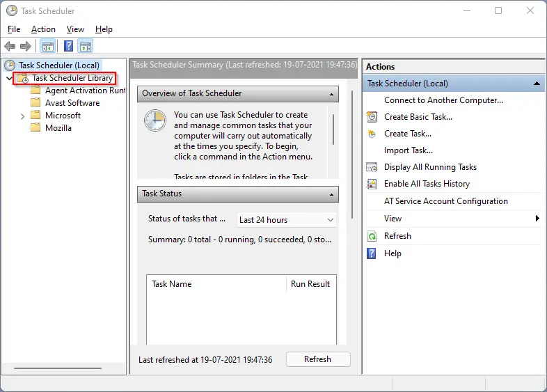Toggle the Show/Hide Action Pane toolbar icon
Image resolution: width=547 pixels, height=392 pixels.
(86, 46)
